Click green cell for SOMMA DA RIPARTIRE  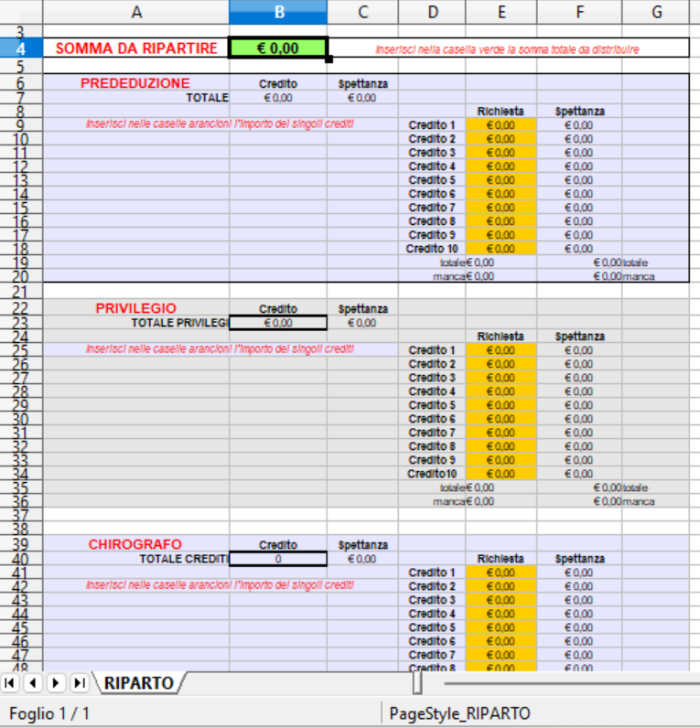(x=278, y=48)
